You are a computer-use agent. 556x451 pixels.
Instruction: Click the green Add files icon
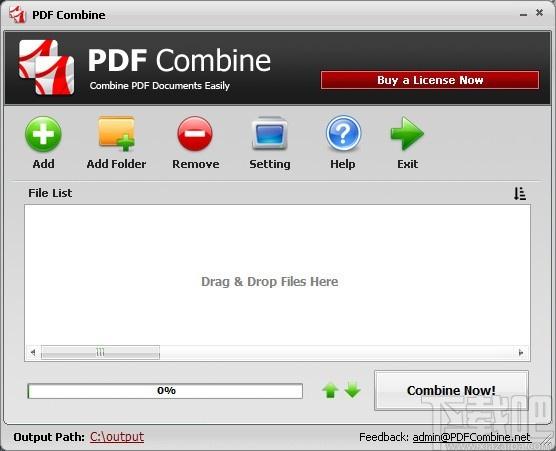tap(43, 134)
